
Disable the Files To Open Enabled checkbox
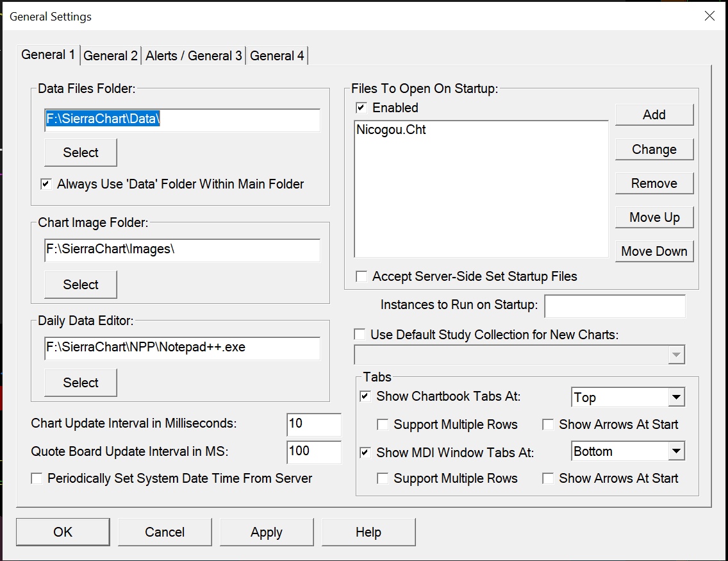point(361,108)
